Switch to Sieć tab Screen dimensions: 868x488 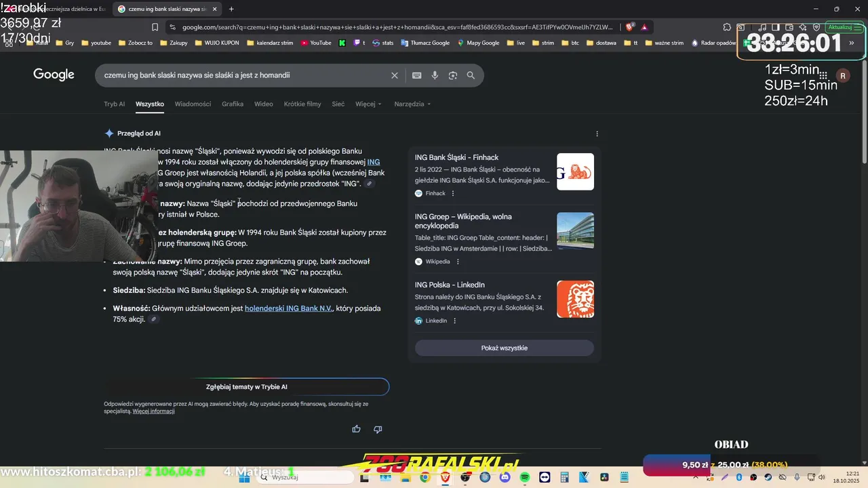tap(338, 104)
